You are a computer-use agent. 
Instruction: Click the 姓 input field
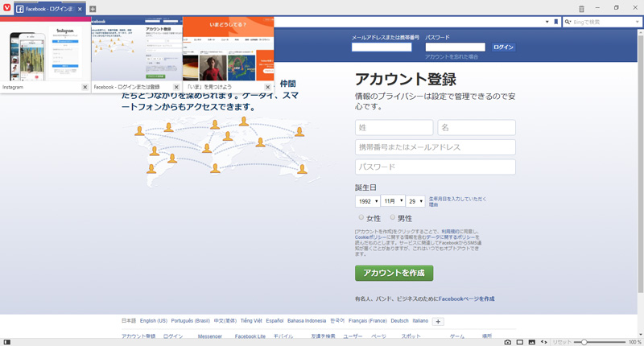pos(394,128)
